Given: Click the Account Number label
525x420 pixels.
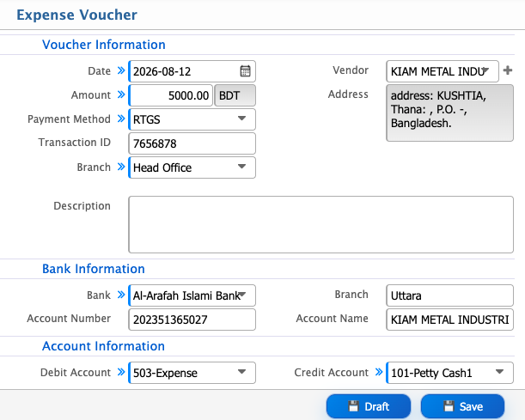Looking at the screenshot, I should (69, 319).
